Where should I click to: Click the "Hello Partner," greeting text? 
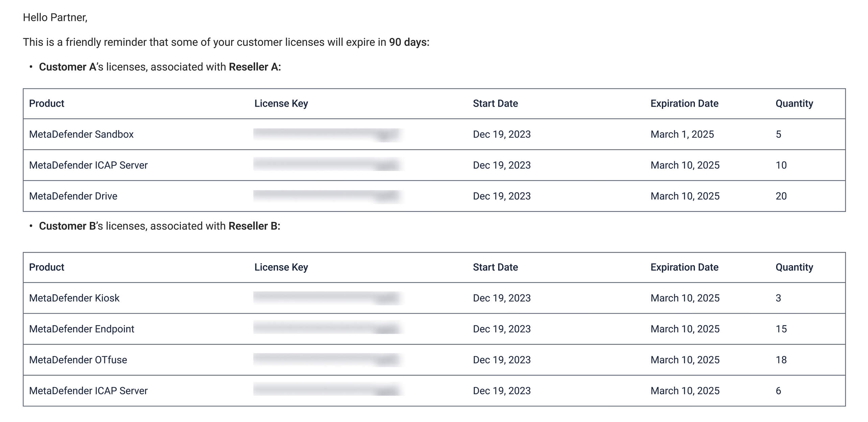(x=55, y=17)
